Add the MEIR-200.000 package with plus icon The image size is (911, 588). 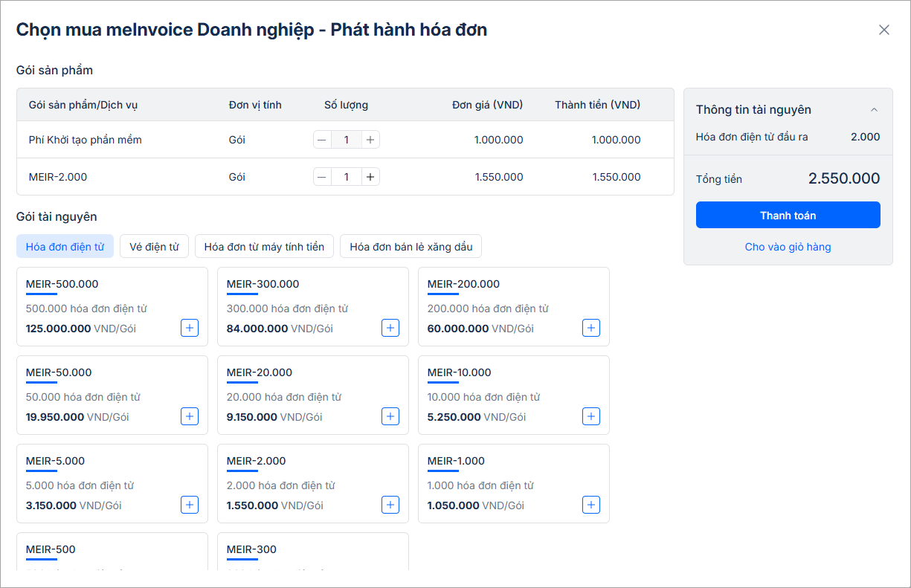pyautogui.click(x=591, y=328)
